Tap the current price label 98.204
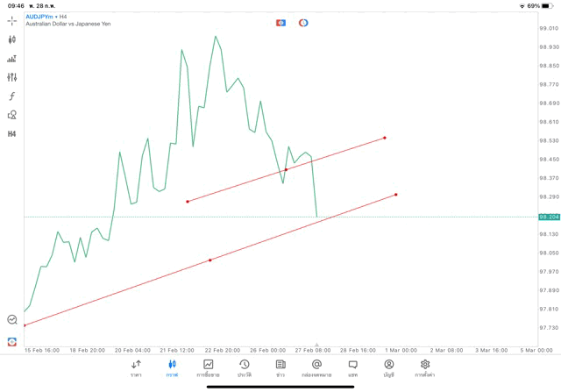Viewport: 561px width, 392px height. [x=549, y=217]
